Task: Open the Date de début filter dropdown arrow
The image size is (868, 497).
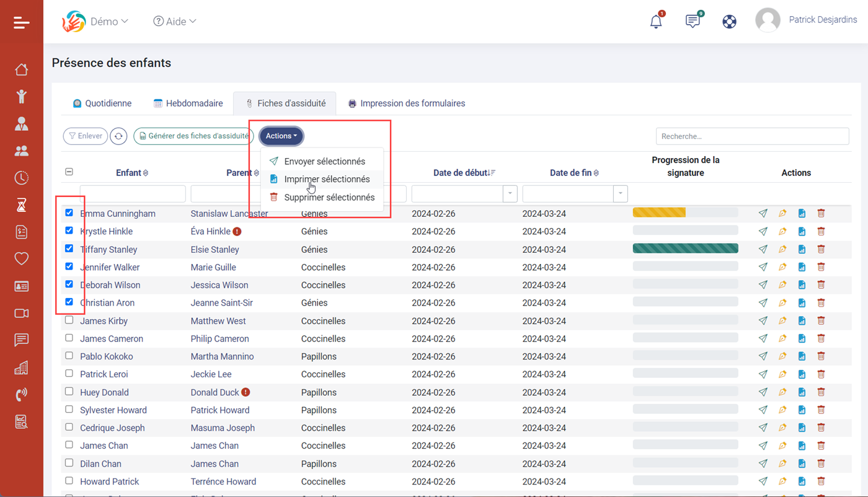Action: 510,194
